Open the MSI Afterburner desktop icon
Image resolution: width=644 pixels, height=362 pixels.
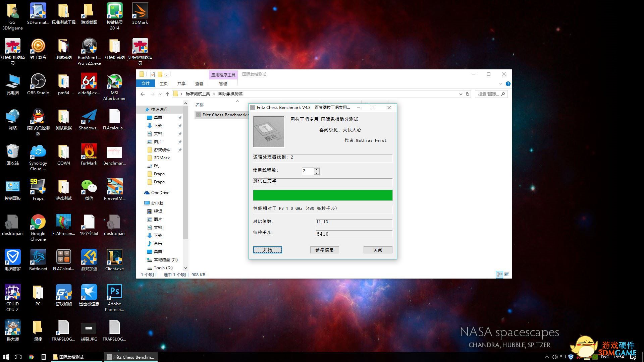click(114, 86)
